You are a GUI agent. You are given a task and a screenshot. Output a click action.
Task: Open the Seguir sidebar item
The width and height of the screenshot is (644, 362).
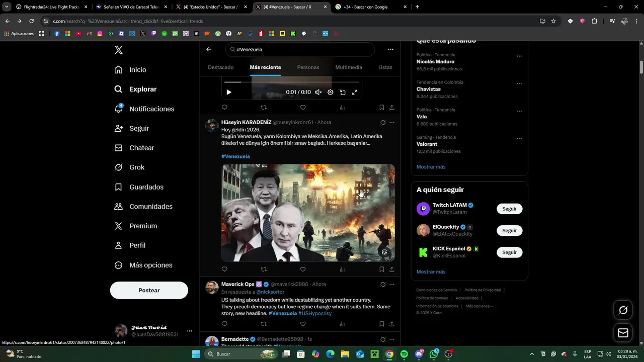(x=131, y=128)
